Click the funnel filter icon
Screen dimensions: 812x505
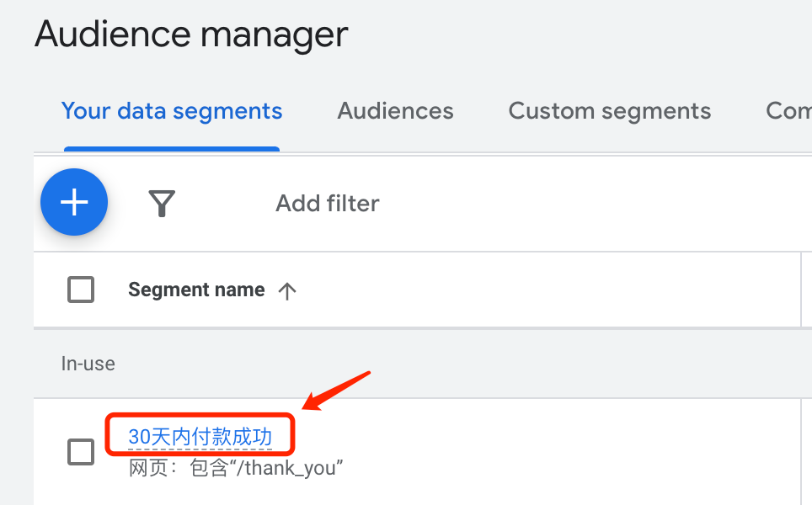tap(162, 203)
